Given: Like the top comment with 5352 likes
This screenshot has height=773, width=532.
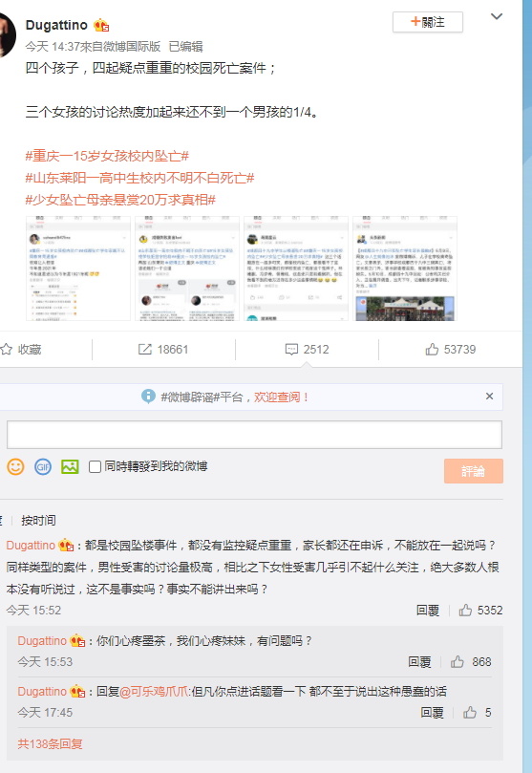Looking at the screenshot, I should click(x=480, y=611).
